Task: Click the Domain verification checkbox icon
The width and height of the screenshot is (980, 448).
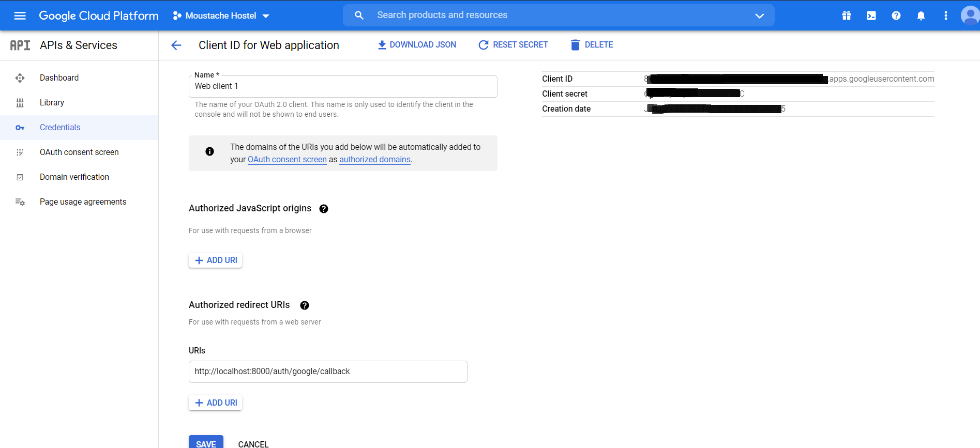Action: point(20,177)
